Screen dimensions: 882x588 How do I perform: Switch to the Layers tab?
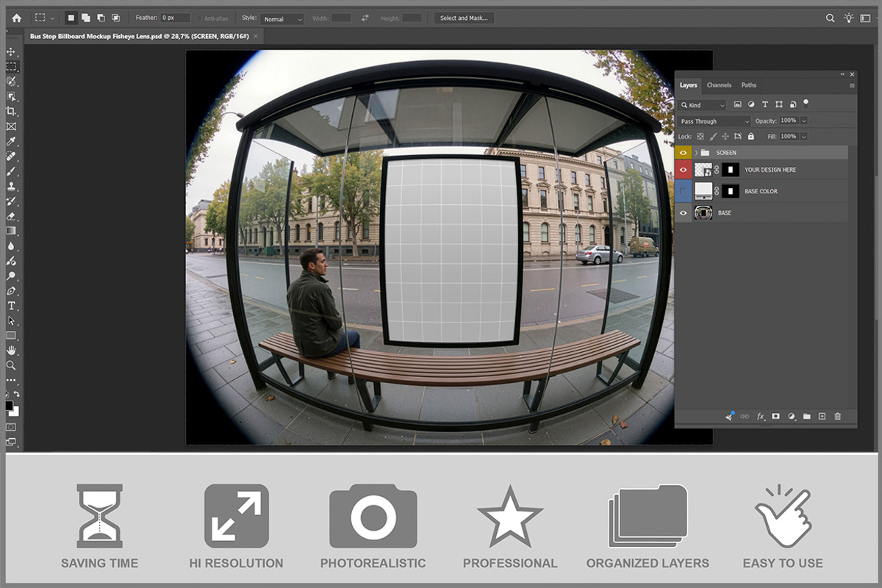point(689,85)
